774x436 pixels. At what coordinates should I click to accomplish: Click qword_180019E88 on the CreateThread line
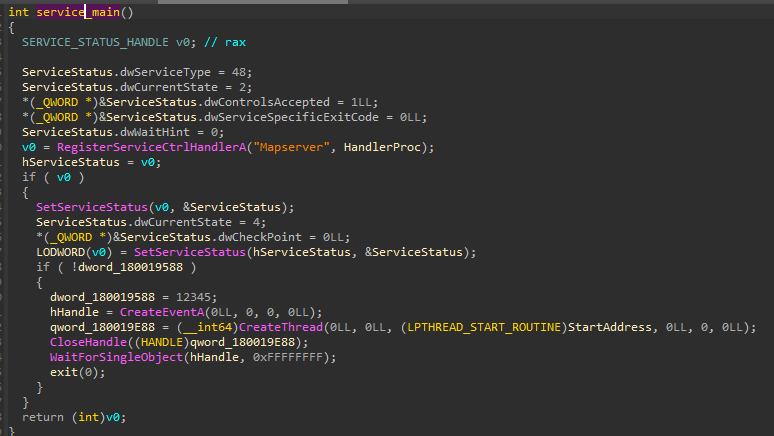(102, 327)
